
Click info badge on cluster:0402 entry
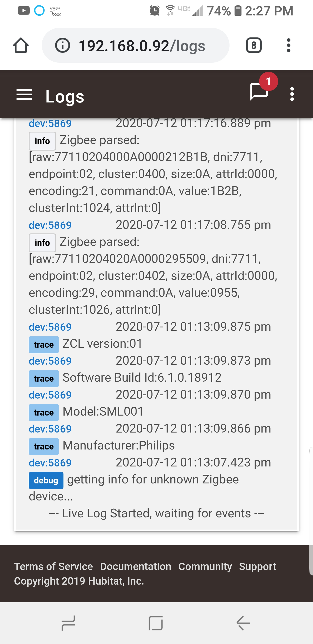click(x=42, y=243)
